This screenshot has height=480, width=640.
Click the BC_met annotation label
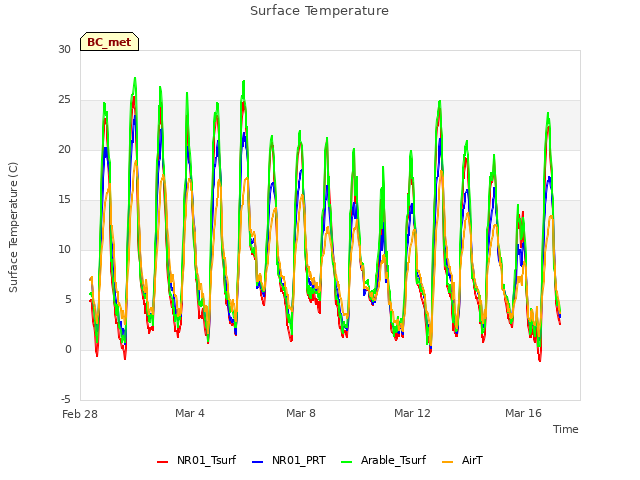click(109, 42)
